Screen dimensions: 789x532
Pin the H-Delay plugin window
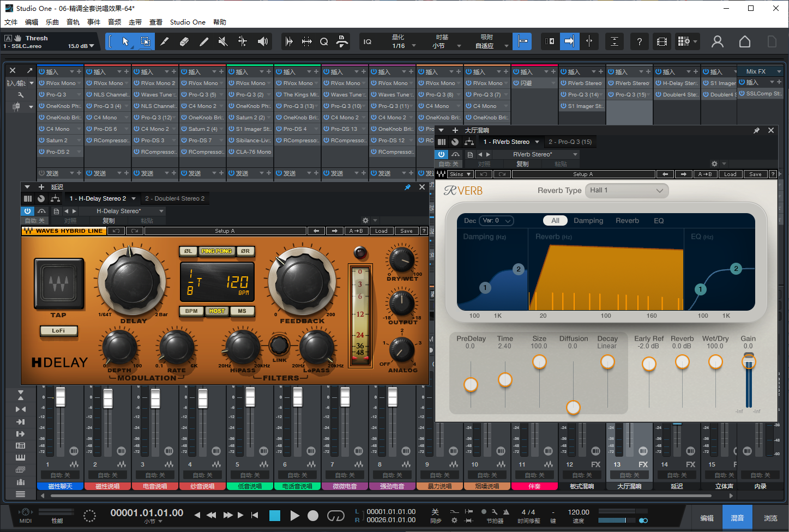(407, 187)
